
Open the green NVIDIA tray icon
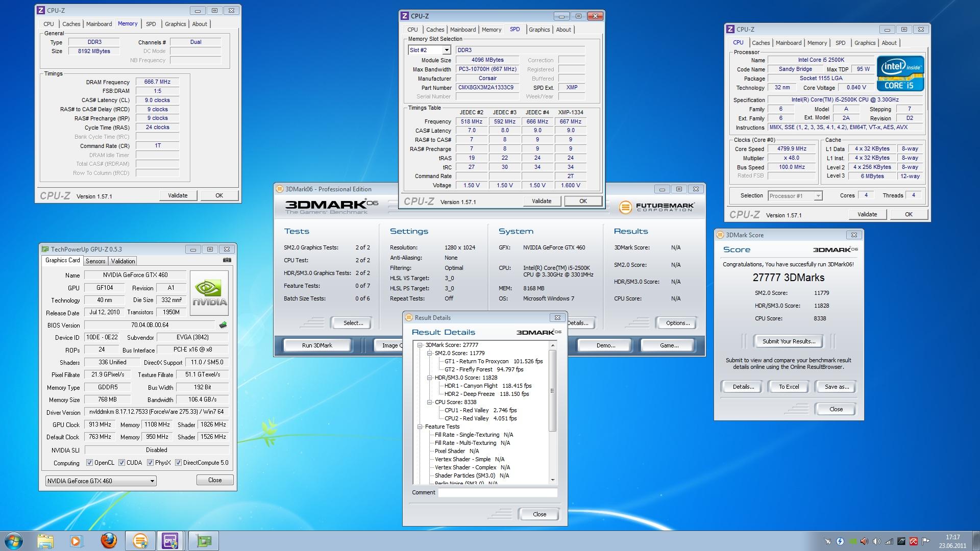(x=852, y=541)
